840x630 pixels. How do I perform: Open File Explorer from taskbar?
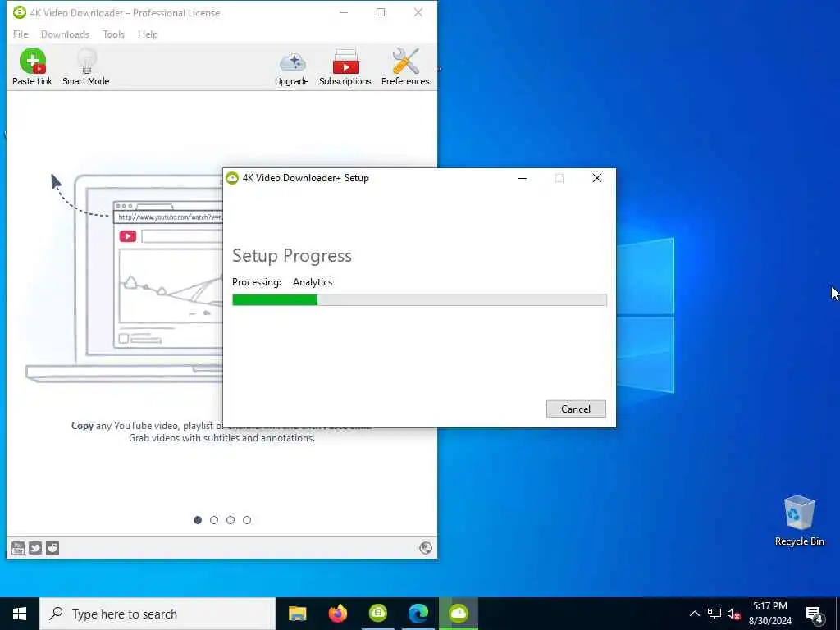coord(297,614)
